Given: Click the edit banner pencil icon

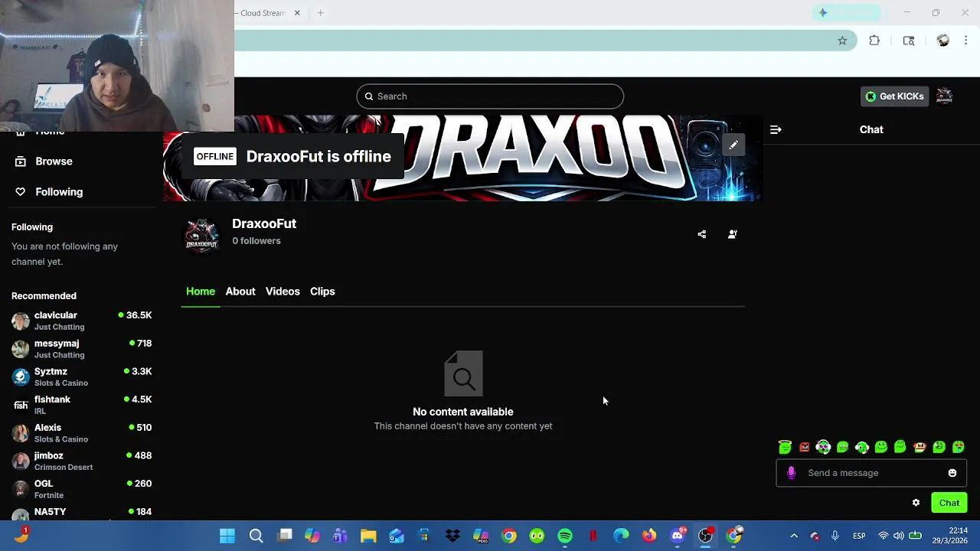Looking at the screenshot, I should pyautogui.click(x=733, y=145).
